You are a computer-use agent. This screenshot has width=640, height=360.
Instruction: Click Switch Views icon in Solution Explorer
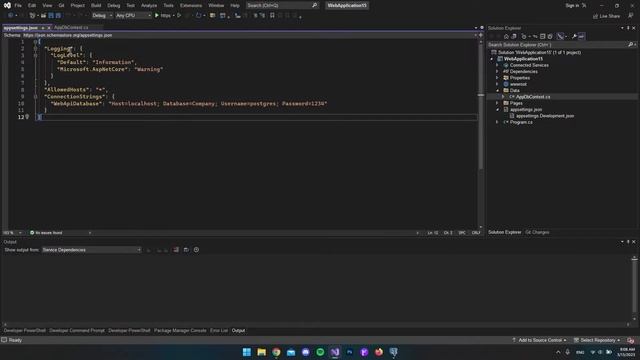pyautogui.click(x=514, y=36)
